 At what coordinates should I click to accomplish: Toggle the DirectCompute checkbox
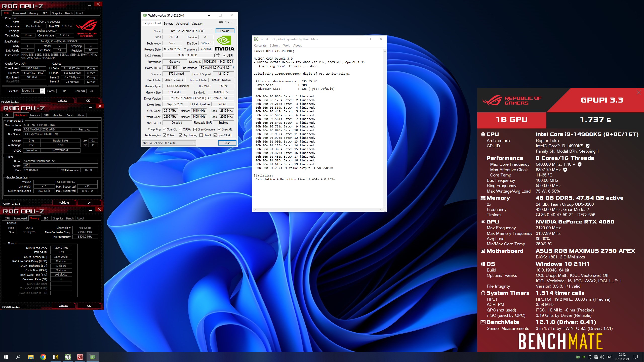195,129
